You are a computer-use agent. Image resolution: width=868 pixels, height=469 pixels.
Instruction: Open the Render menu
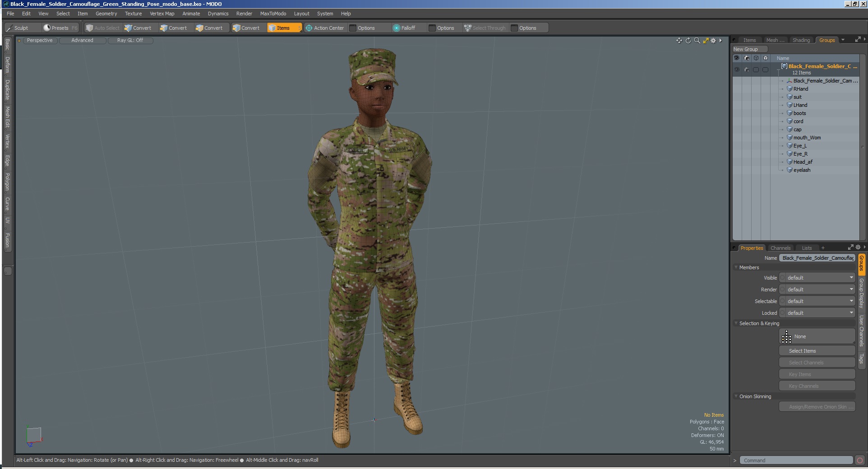pos(244,14)
